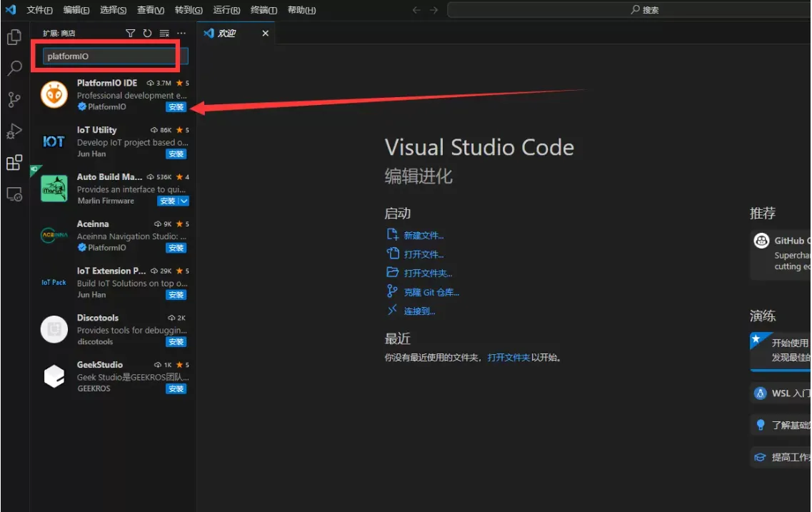The width and height of the screenshot is (812, 512).
Task: Refresh the extensions list
Action: click(147, 33)
